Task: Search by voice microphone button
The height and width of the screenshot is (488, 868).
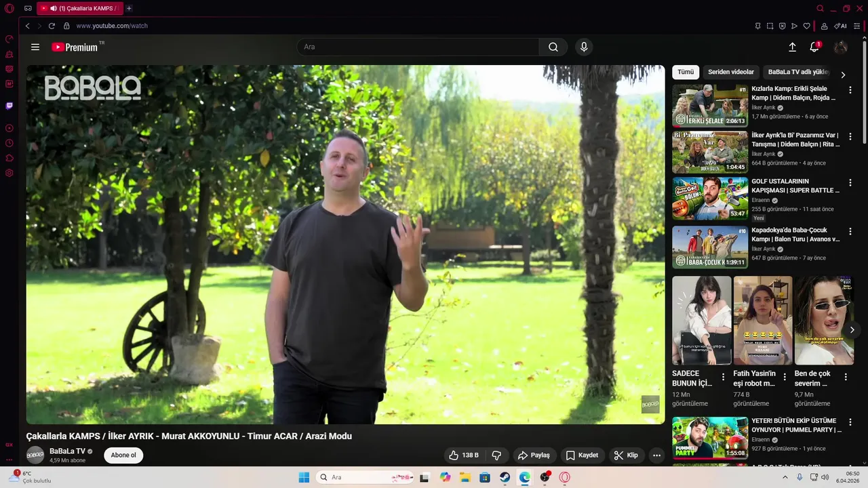Action: (584, 47)
